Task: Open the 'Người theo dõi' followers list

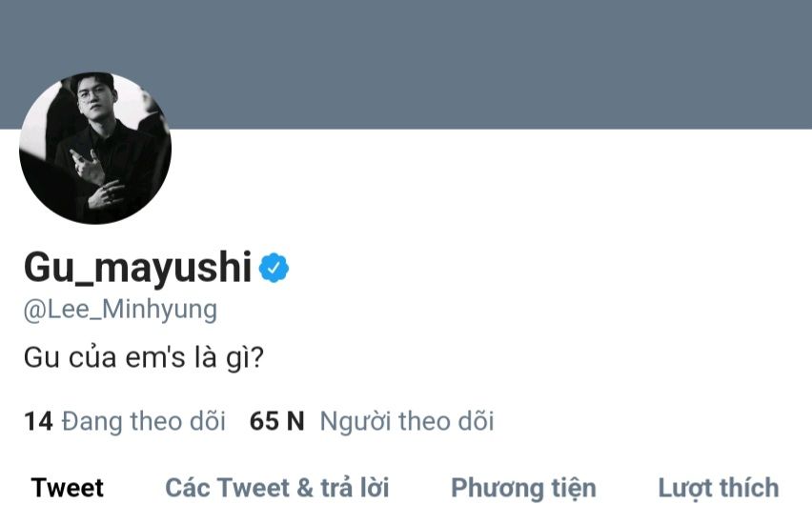Action: click(407, 421)
